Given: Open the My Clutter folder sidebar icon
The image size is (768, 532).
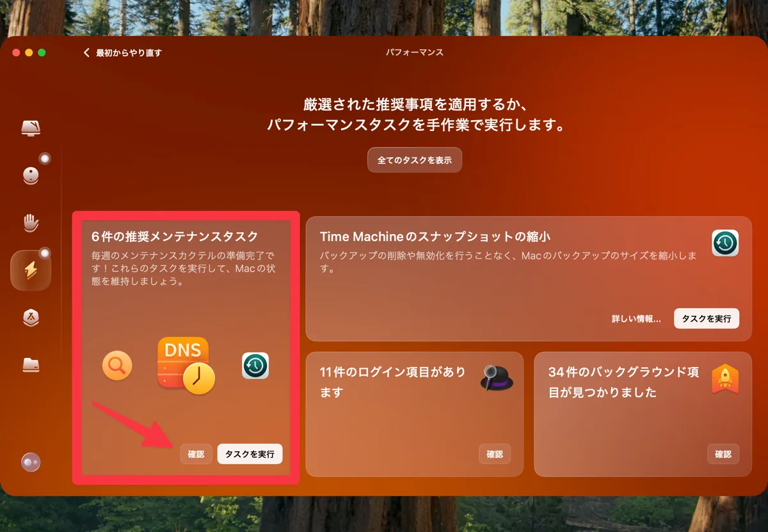Looking at the screenshot, I should [x=31, y=364].
